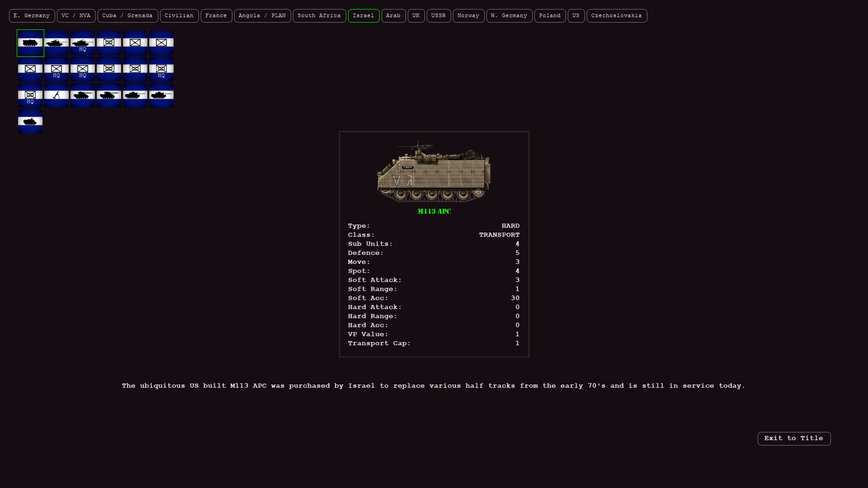Open the Civilian units tab

tap(179, 16)
